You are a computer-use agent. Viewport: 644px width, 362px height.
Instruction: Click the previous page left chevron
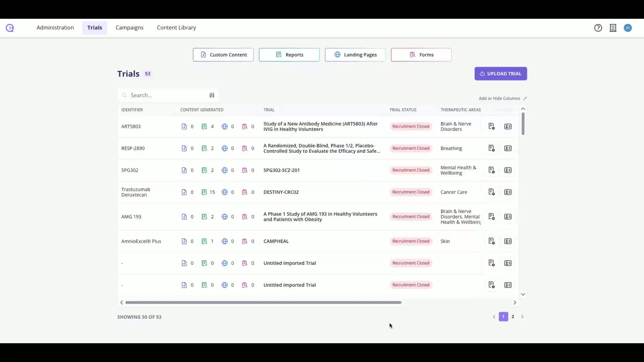pyautogui.click(x=494, y=316)
